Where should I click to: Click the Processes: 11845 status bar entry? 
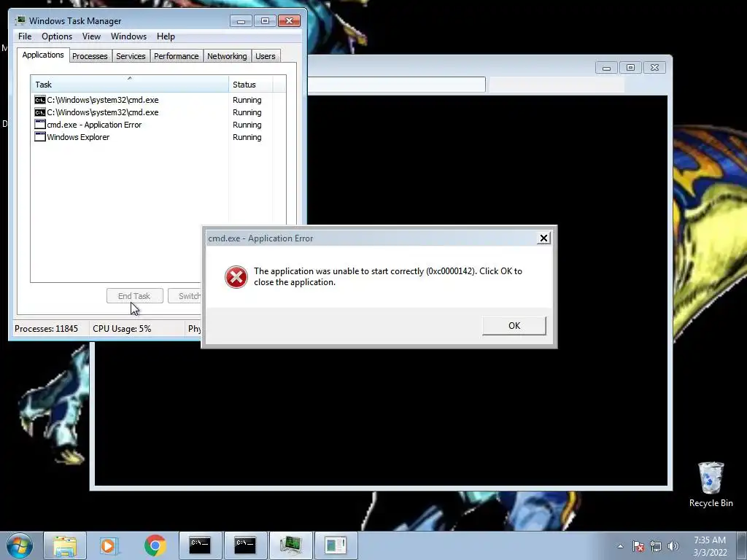pos(46,329)
